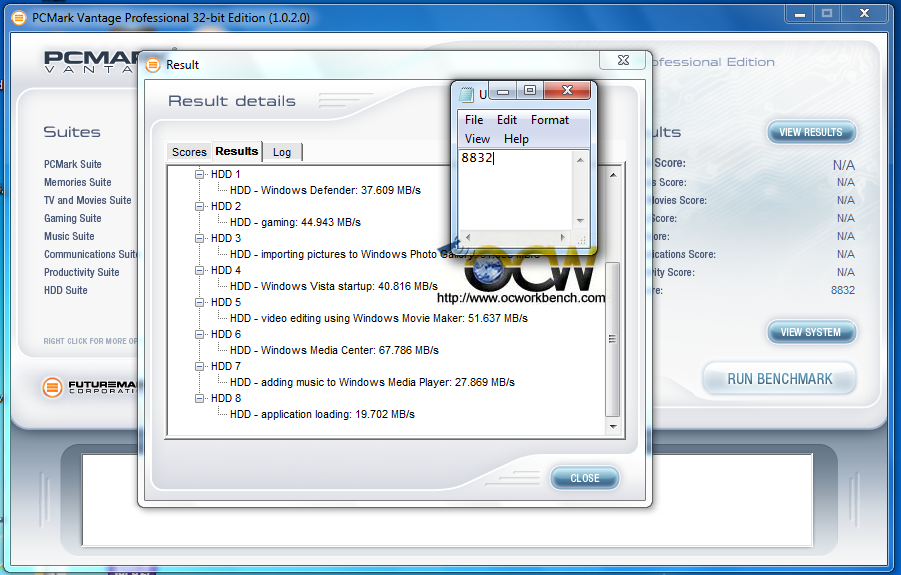Screen dimensions: 901x575
Task: Click the PCMark Vantage title bar icon
Action: click(19, 18)
